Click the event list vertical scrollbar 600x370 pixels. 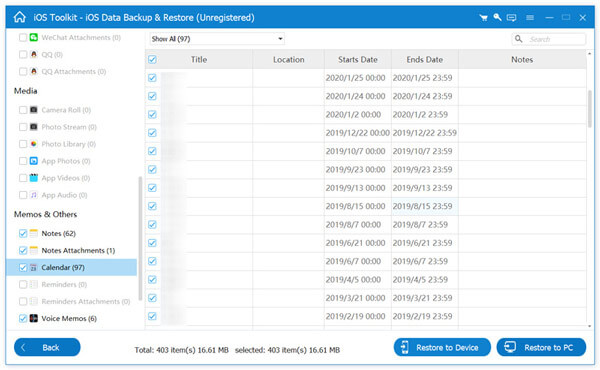[x=590, y=108]
